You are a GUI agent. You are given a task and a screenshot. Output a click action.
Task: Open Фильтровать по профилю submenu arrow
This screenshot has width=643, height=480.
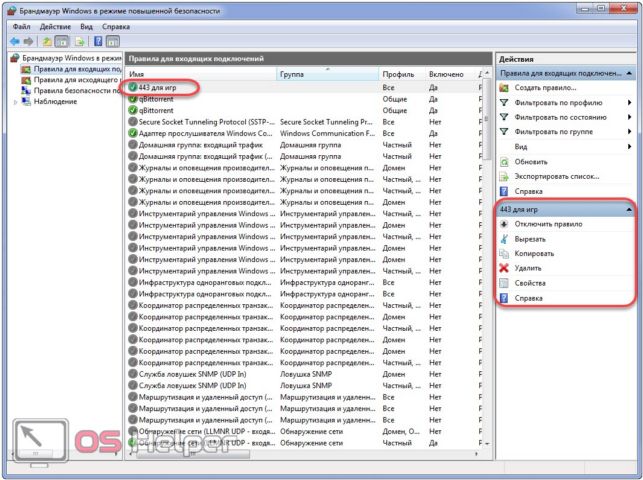pyautogui.click(x=629, y=102)
